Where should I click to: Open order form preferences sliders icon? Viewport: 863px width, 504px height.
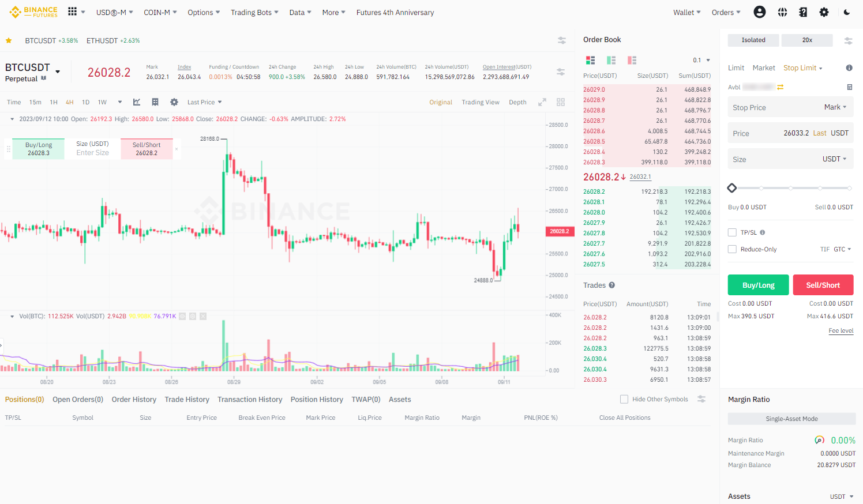pyautogui.click(x=848, y=40)
